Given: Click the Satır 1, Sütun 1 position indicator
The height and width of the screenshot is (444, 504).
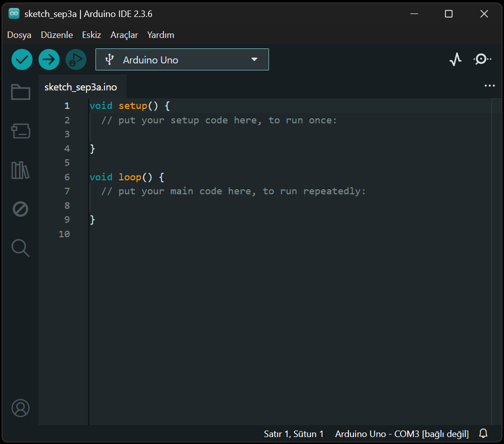Looking at the screenshot, I should 293,434.
